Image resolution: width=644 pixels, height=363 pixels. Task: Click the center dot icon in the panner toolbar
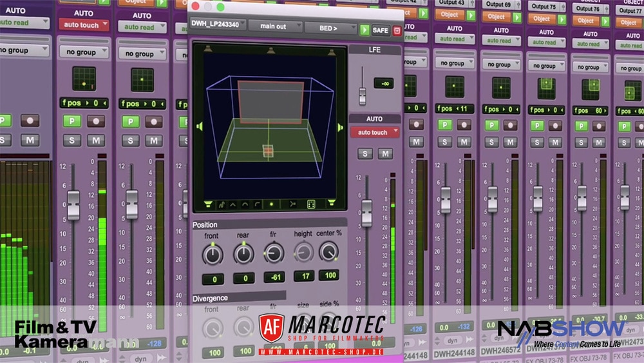271,204
